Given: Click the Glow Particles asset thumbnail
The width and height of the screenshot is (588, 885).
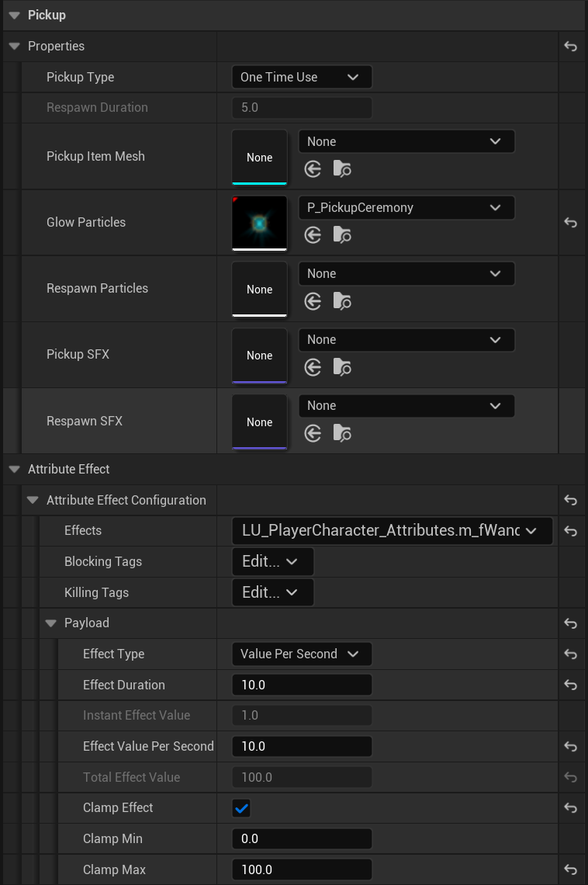Looking at the screenshot, I should [259, 223].
